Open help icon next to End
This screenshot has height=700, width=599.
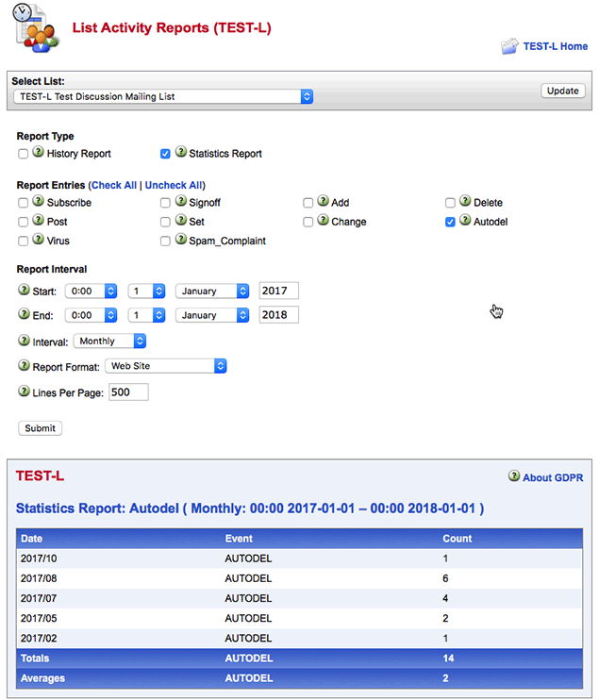[24, 314]
